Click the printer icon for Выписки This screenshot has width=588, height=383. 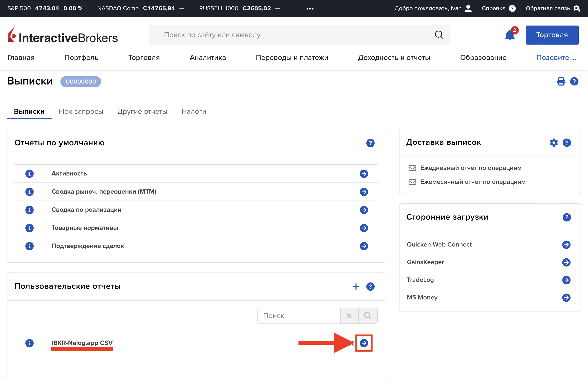(561, 81)
